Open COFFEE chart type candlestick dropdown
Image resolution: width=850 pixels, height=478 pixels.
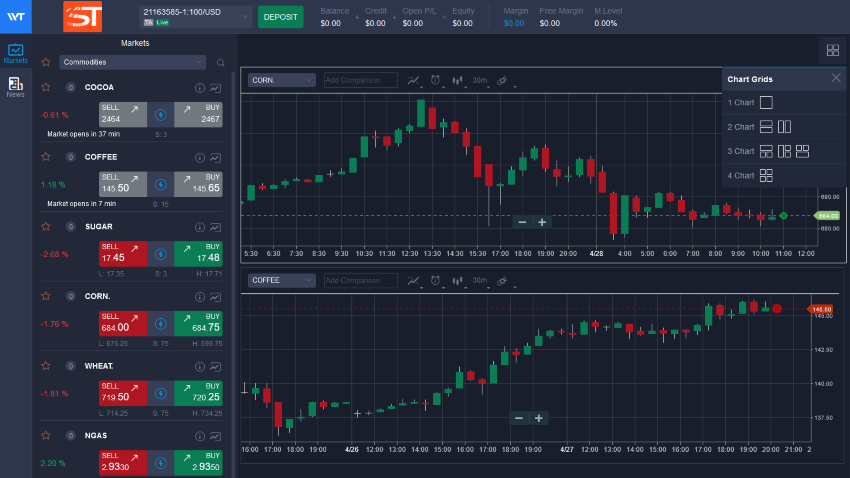459,281
